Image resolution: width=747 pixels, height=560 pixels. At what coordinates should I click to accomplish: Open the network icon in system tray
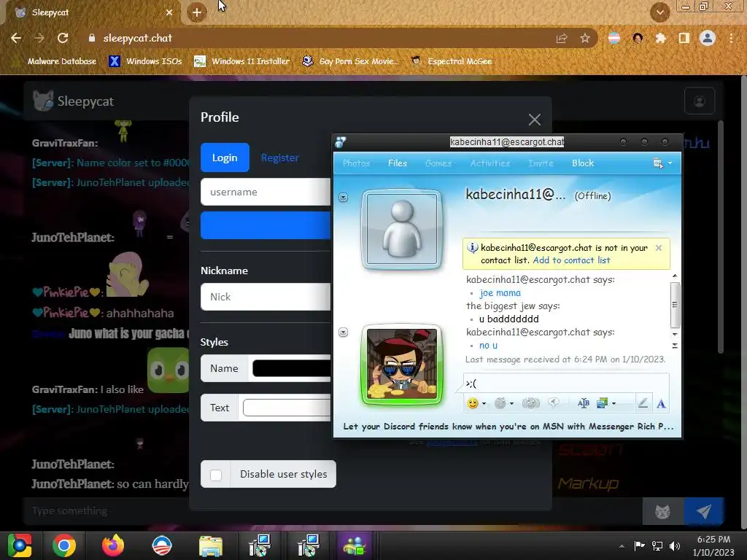tap(657, 546)
